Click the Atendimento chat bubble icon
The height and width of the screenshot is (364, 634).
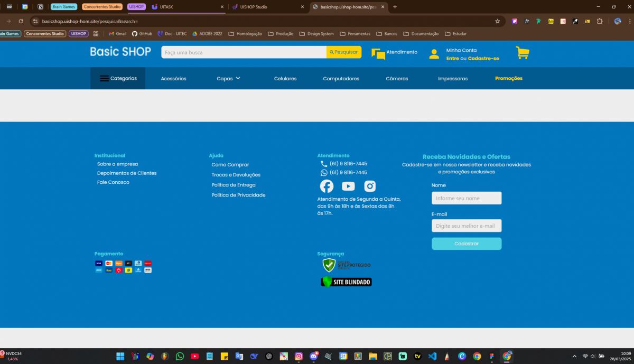[378, 53]
